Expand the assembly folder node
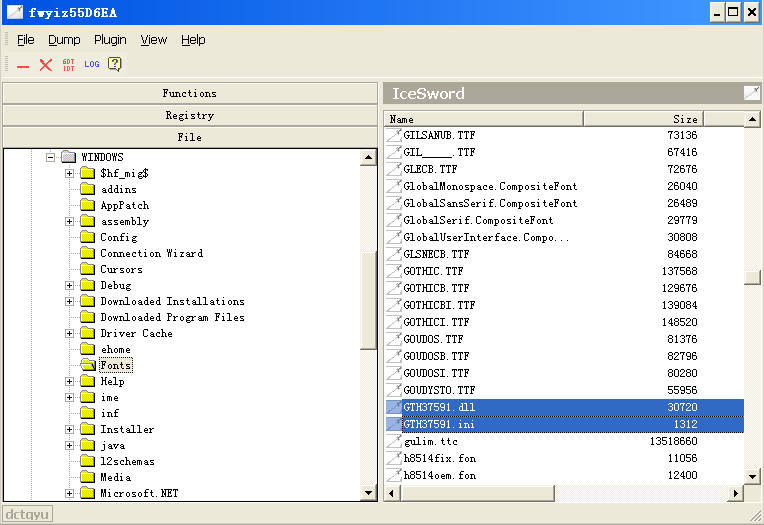Viewport: 764px width, 525px height. [x=69, y=221]
